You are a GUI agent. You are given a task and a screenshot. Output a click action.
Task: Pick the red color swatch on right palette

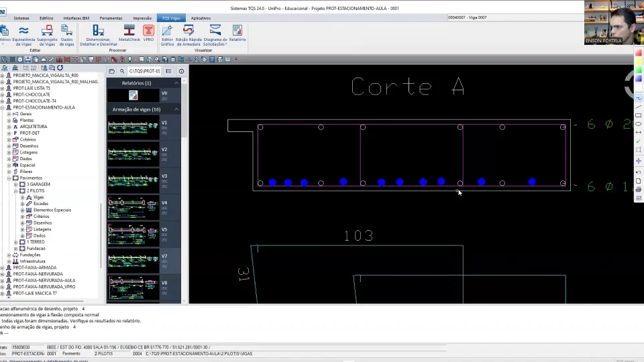tap(639, 54)
